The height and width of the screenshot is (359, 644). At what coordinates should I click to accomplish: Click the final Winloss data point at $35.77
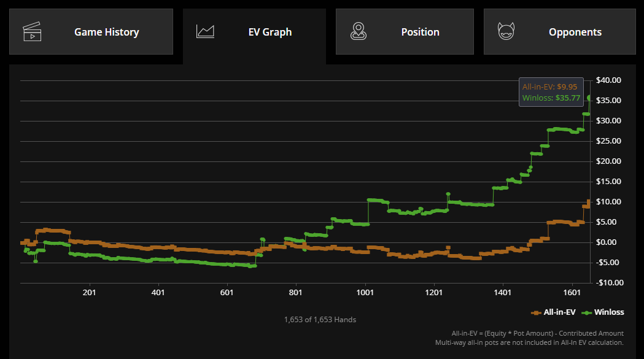point(589,98)
